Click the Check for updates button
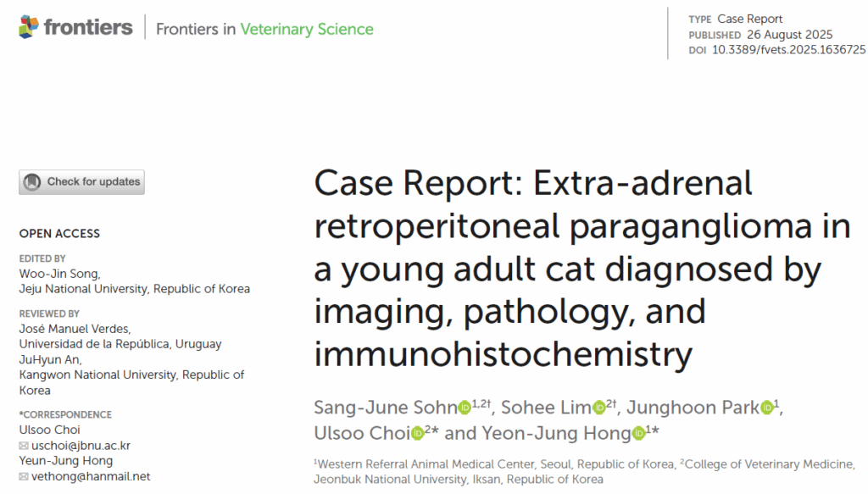 click(82, 181)
